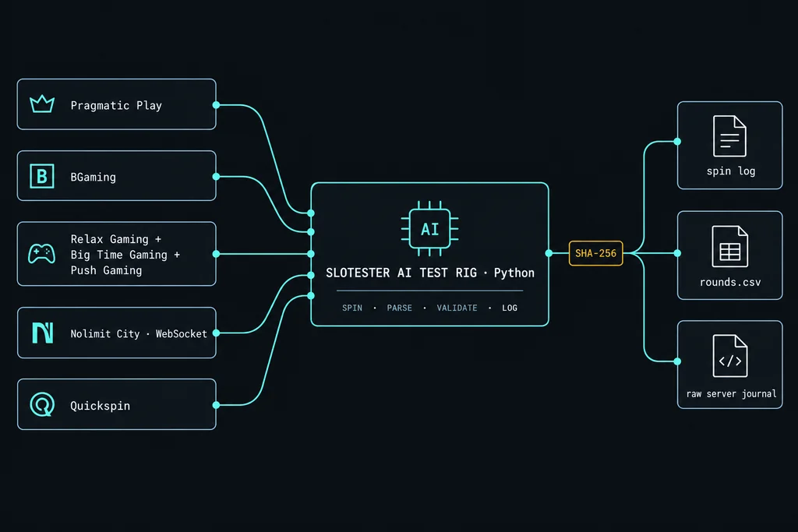Click the PARSE step label
This screenshot has height=532, width=798.
point(400,308)
